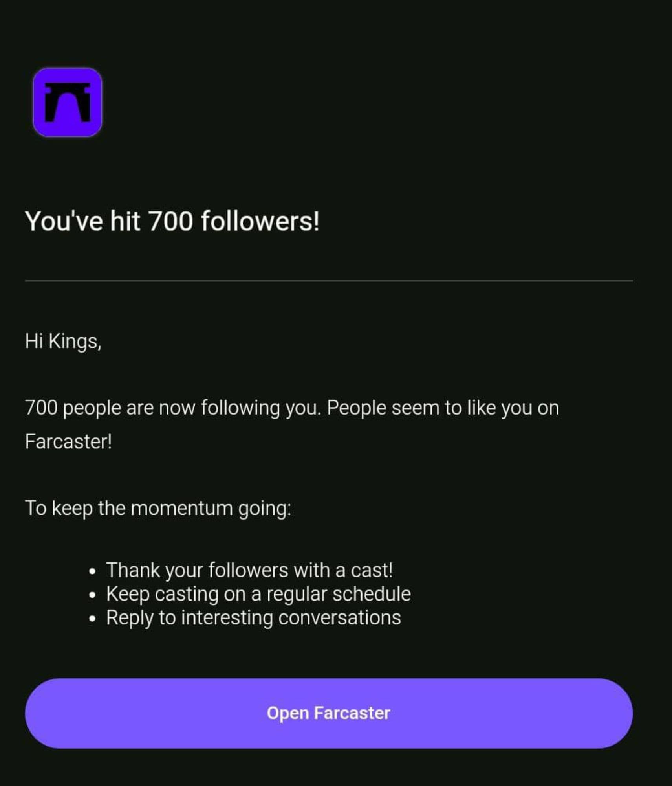
Task: Click the number "700" in the heading
Action: (171, 221)
